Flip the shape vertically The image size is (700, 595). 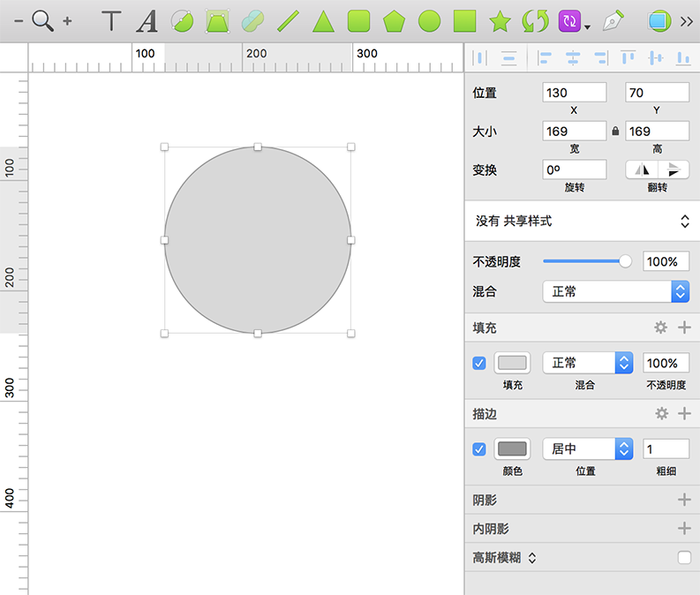pos(674,169)
